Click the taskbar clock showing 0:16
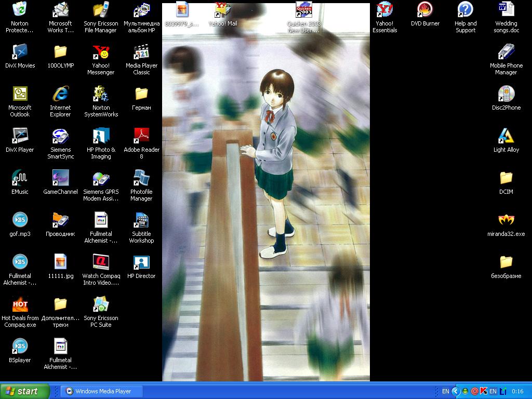 click(x=517, y=391)
